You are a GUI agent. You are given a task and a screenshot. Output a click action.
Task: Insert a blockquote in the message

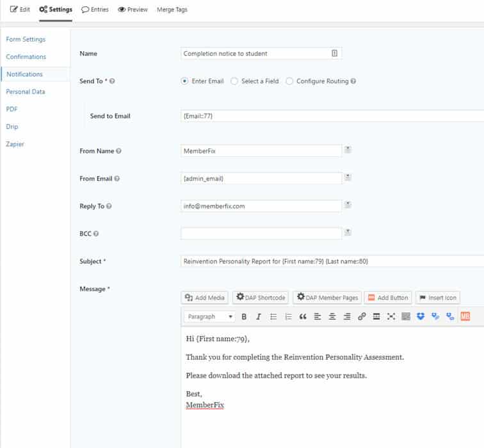(303, 317)
